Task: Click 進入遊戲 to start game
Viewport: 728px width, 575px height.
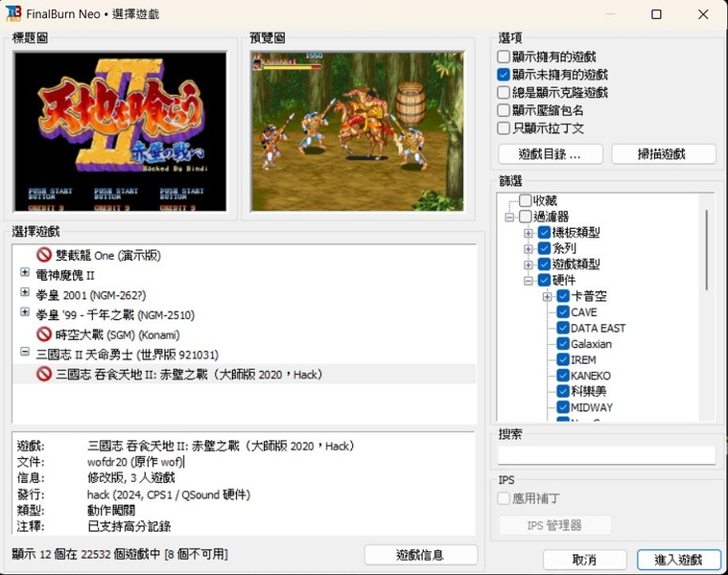Action: tap(679, 560)
